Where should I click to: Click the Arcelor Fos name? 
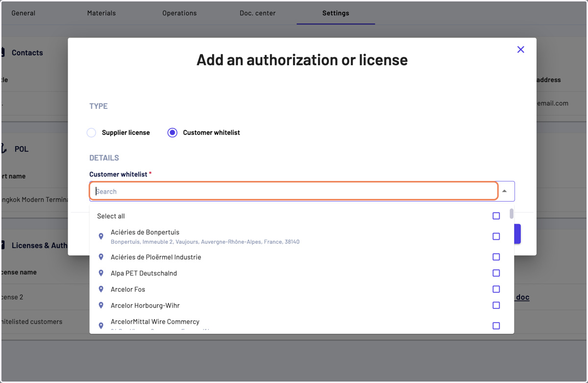(128, 289)
